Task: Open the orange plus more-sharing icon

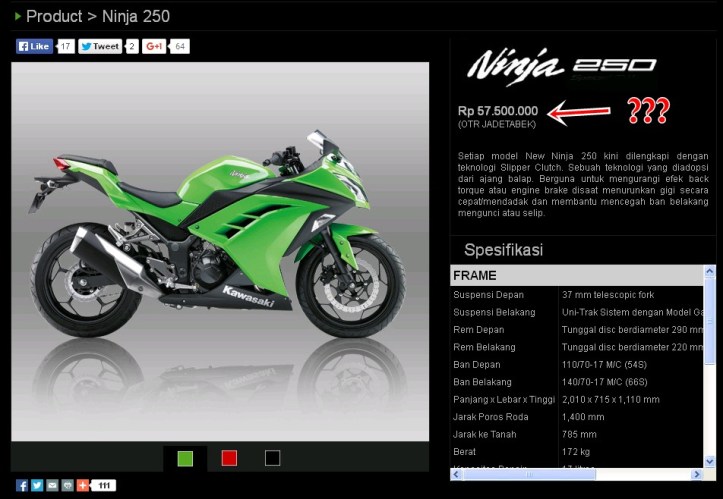Action: (x=82, y=486)
